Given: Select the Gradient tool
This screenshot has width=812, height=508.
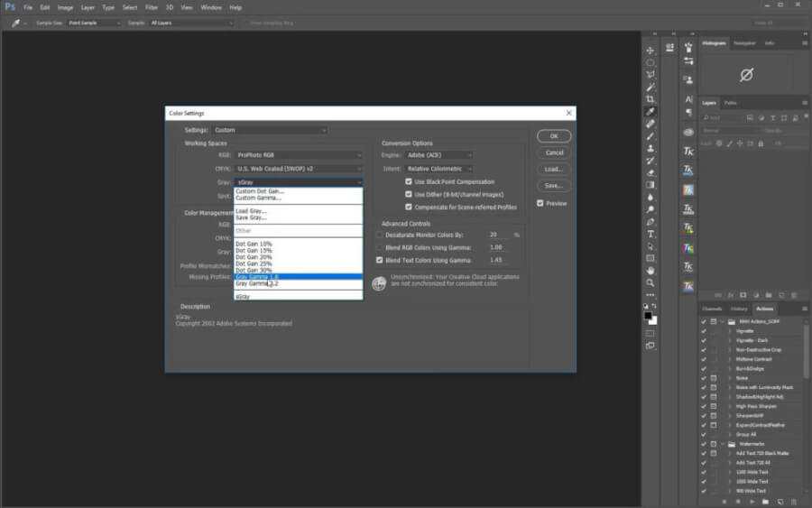Looking at the screenshot, I should click(x=650, y=185).
